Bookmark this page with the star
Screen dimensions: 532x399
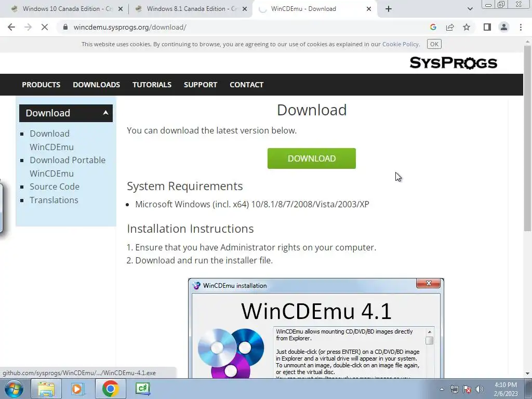click(467, 27)
